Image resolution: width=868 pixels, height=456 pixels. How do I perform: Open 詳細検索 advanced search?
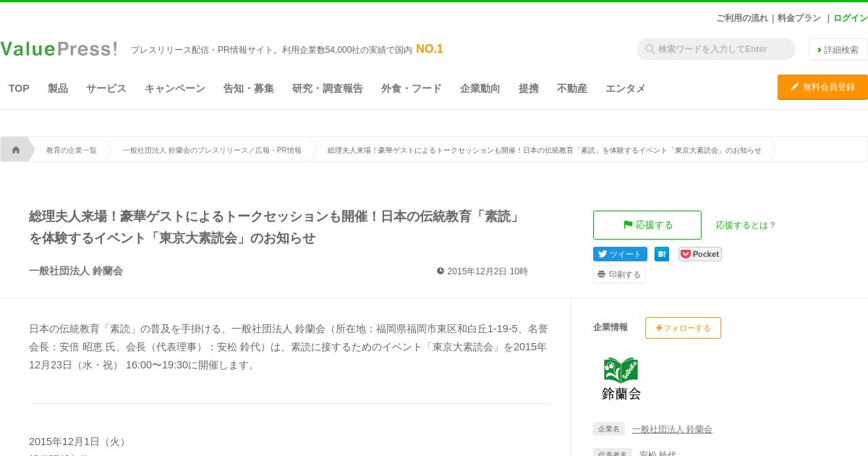pos(838,49)
